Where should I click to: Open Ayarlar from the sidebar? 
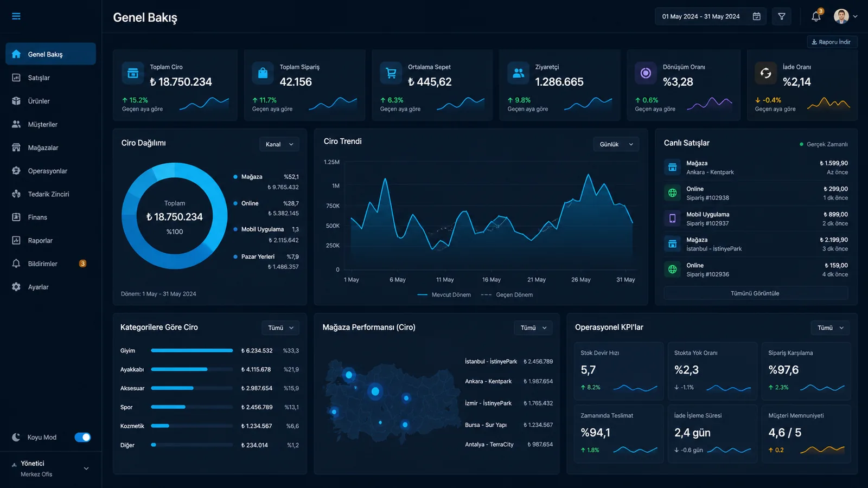[50, 287]
